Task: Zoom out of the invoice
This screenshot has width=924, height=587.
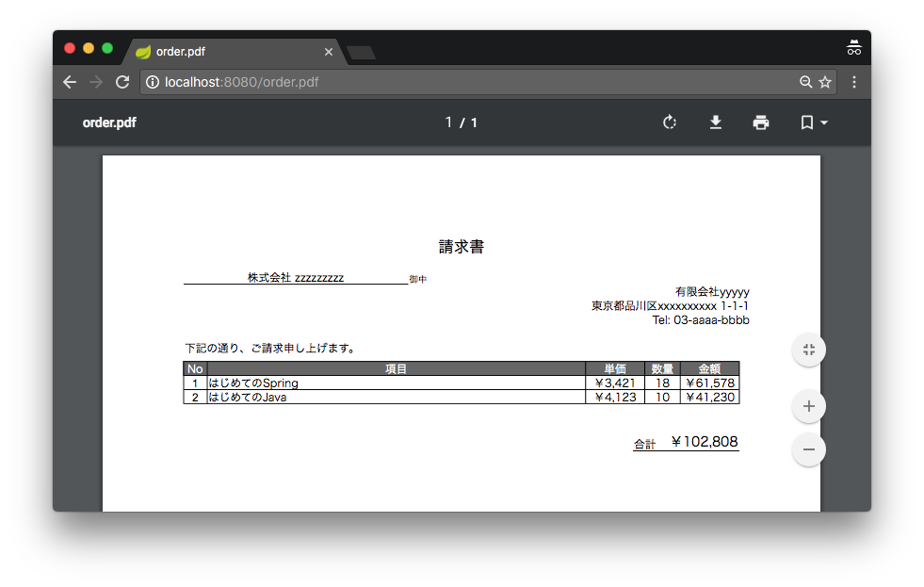Action: point(808,449)
